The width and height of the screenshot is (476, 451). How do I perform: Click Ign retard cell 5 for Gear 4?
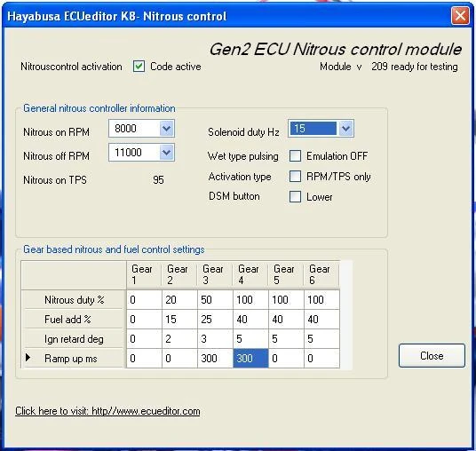click(x=250, y=339)
